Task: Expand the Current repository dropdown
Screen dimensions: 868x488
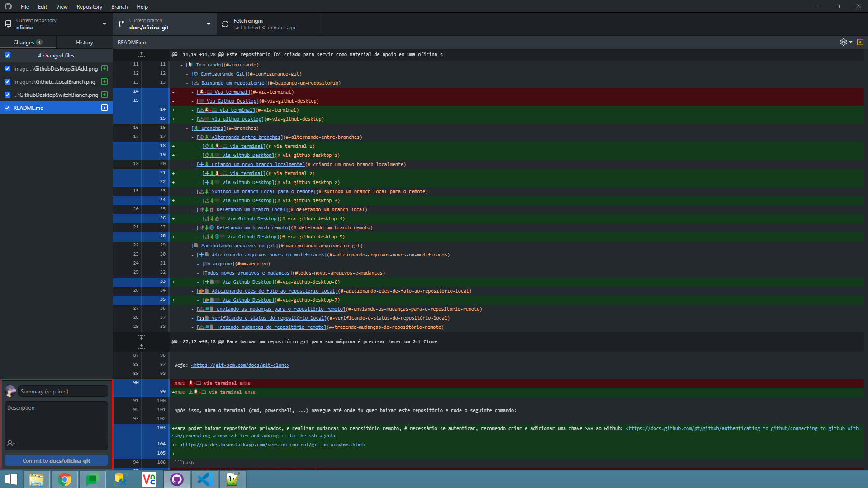Action: 57,24
